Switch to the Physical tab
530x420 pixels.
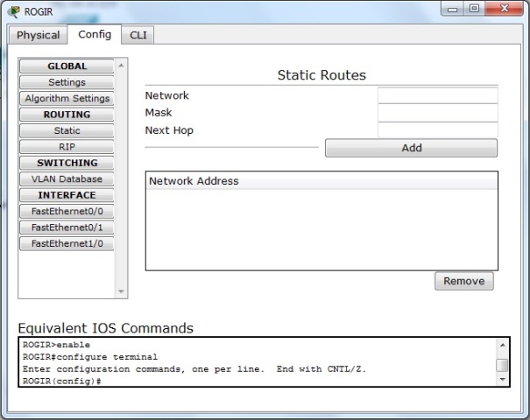pyautogui.click(x=39, y=35)
